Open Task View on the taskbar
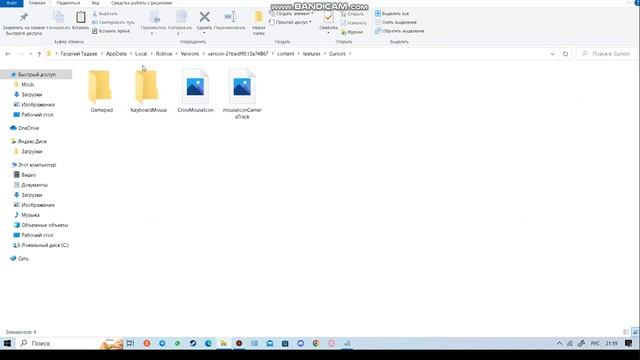Screen dimensions: 640x360 [131, 343]
